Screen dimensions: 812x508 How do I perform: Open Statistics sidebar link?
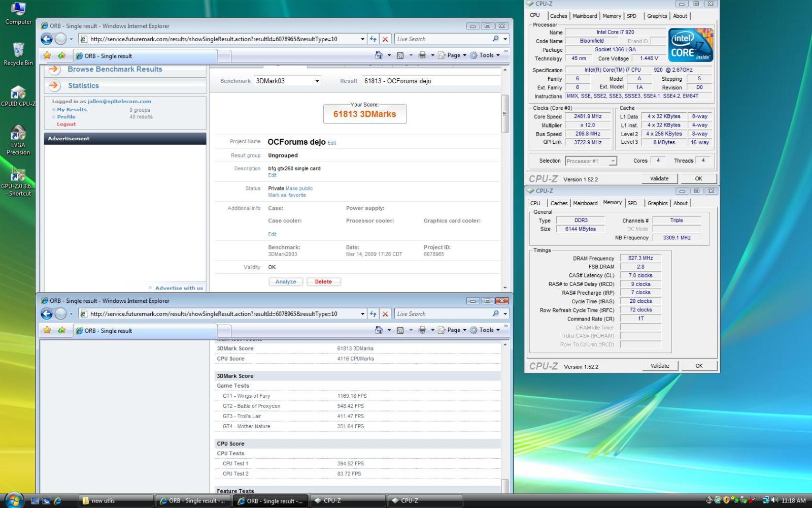pos(83,86)
